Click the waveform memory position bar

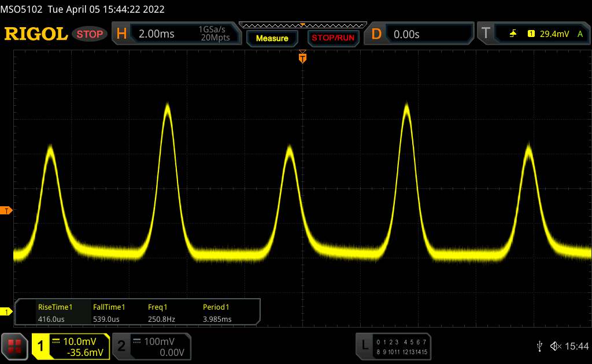pyautogui.click(x=303, y=25)
